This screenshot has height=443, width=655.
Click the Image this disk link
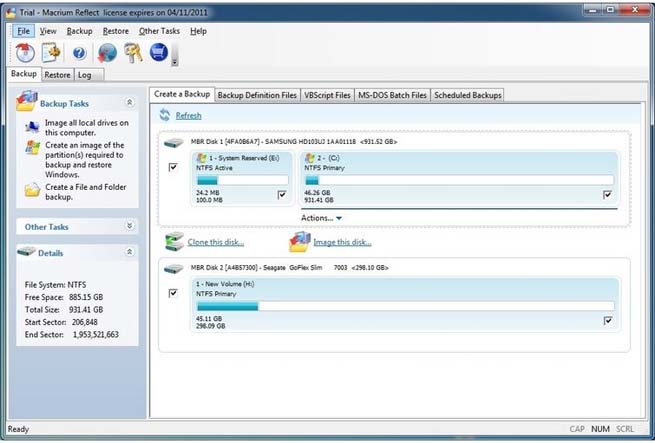[x=342, y=242]
